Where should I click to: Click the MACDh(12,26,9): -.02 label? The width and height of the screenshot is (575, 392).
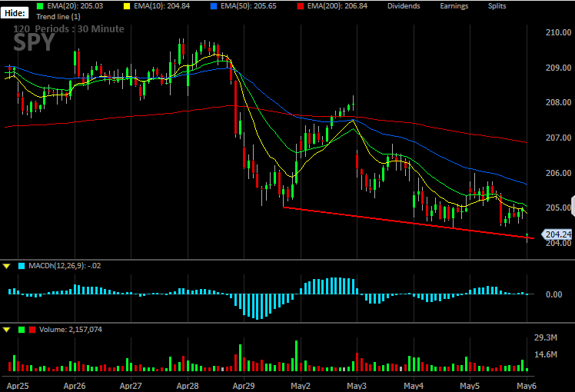click(x=65, y=266)
